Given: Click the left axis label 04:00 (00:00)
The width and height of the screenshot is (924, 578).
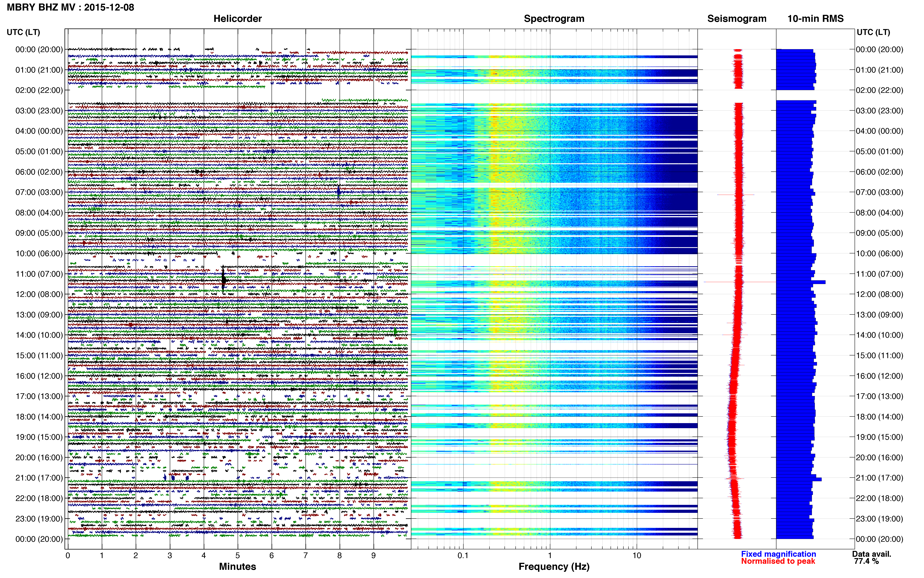Looking at the screenshot, I should point(39,131).
